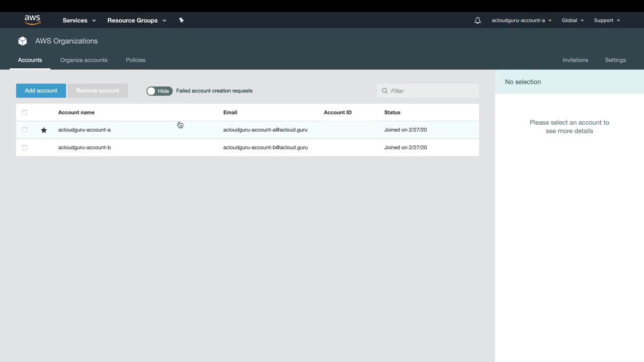Open the Support dropdown menu
The image size is (644, 362).
[607, 20]
